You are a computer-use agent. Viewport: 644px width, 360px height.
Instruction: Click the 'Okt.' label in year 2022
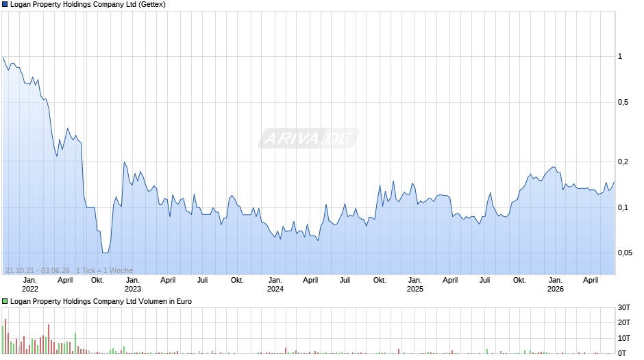(97, 281)
